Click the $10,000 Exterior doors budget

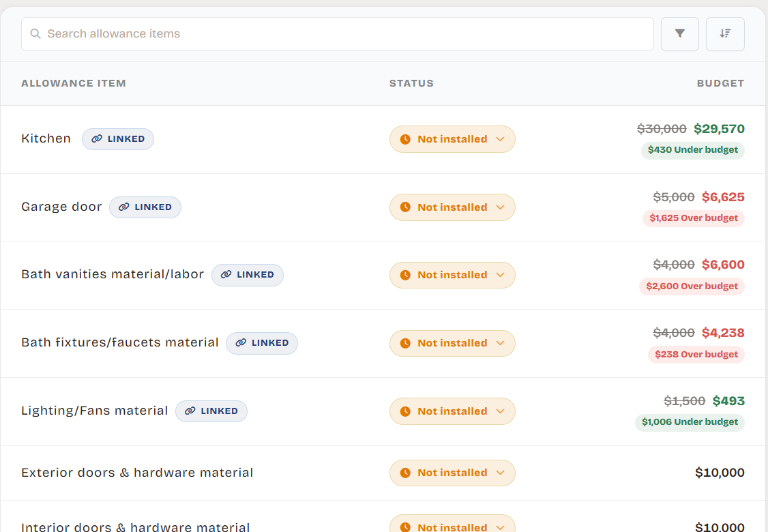720,473
